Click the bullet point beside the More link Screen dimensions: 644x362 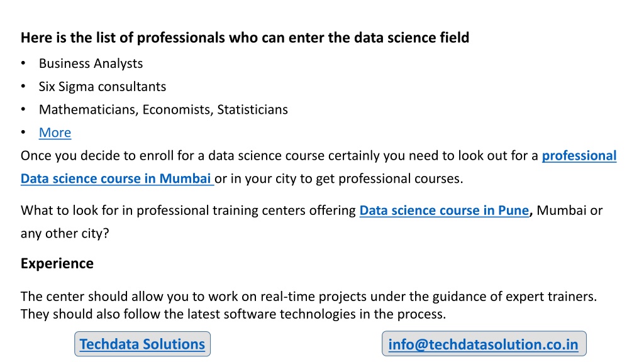tap(23, 132)
